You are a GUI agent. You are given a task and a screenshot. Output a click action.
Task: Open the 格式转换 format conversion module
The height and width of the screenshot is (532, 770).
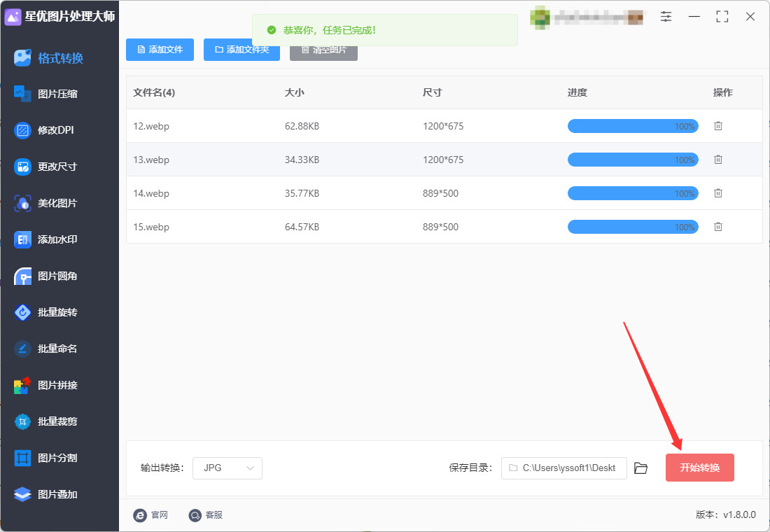pos(48,58)
